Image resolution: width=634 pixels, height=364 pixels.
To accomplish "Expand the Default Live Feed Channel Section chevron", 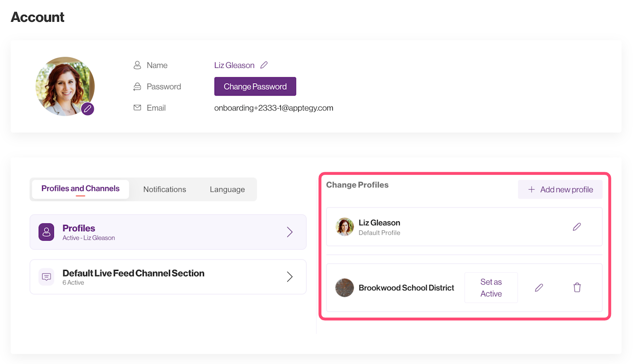I will [x=290, y=277].
